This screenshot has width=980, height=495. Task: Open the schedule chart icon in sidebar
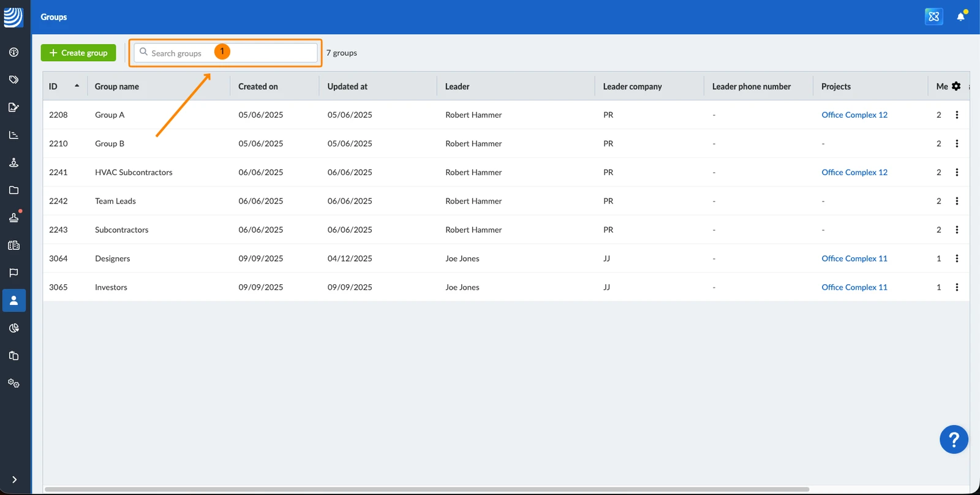[13, 135]
